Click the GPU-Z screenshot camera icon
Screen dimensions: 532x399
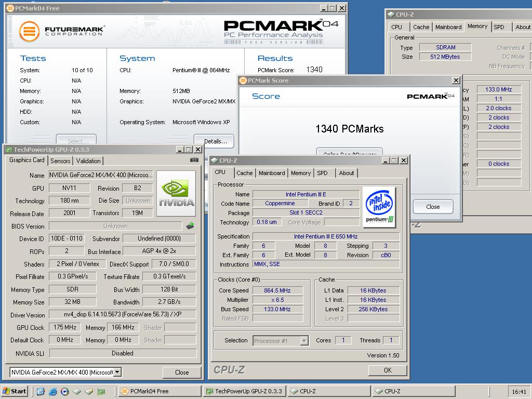point(194,160)
